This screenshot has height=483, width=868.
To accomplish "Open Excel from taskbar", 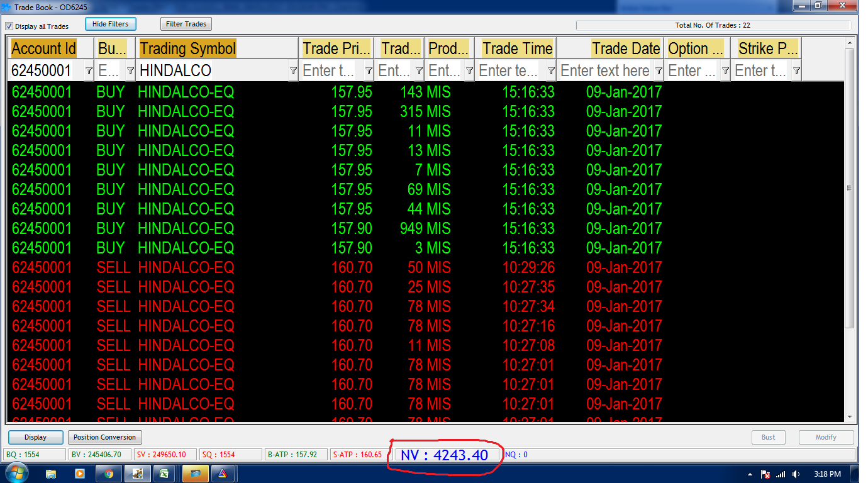I will pos(165,474).
